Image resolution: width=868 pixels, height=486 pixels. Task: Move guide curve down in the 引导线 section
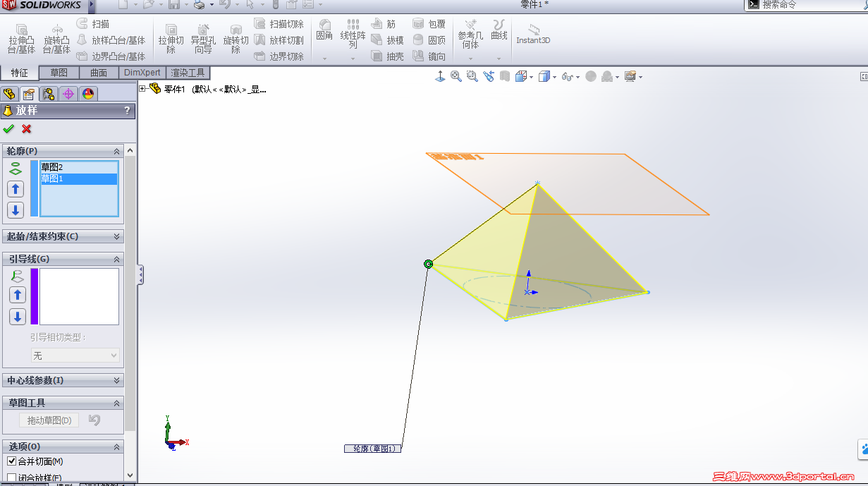pyautogui.click(x=18, y=316)
